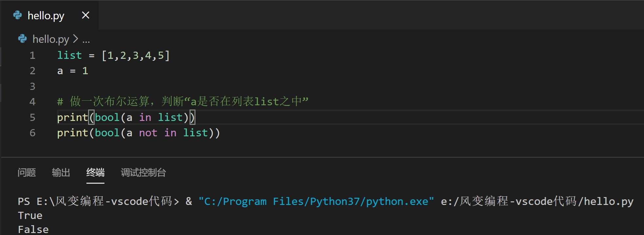Place cursor in list = [1,2,3,4,5]
The image size is (644, 235).
[114, 55]
